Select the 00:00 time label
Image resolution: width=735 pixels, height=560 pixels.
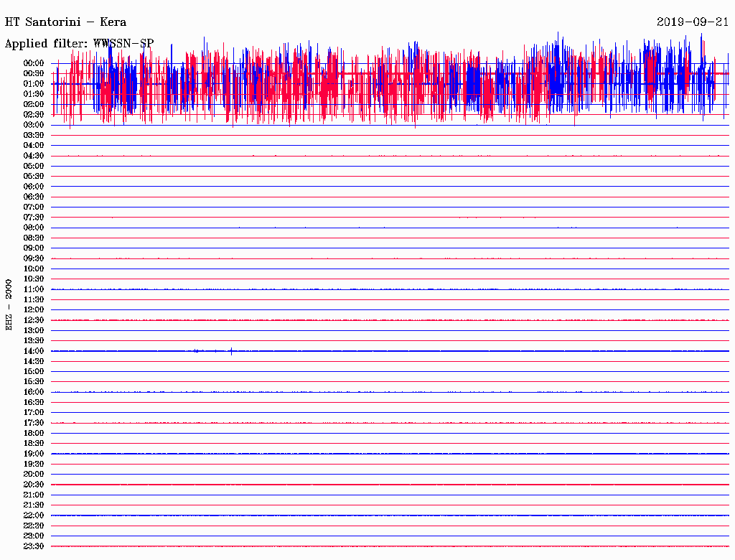(x=34, y=63)
